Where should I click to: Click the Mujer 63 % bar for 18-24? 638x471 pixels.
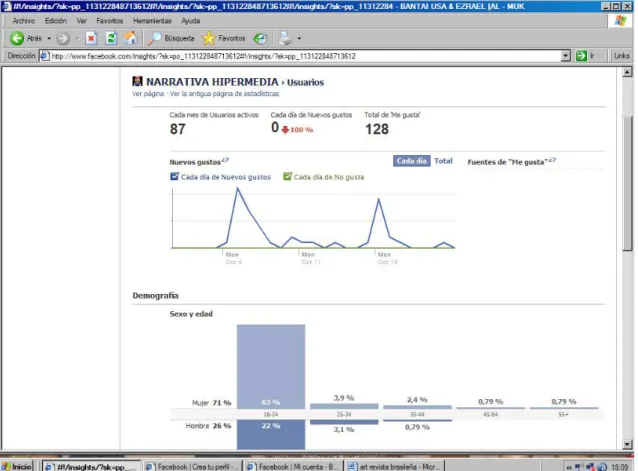(271, 366)
